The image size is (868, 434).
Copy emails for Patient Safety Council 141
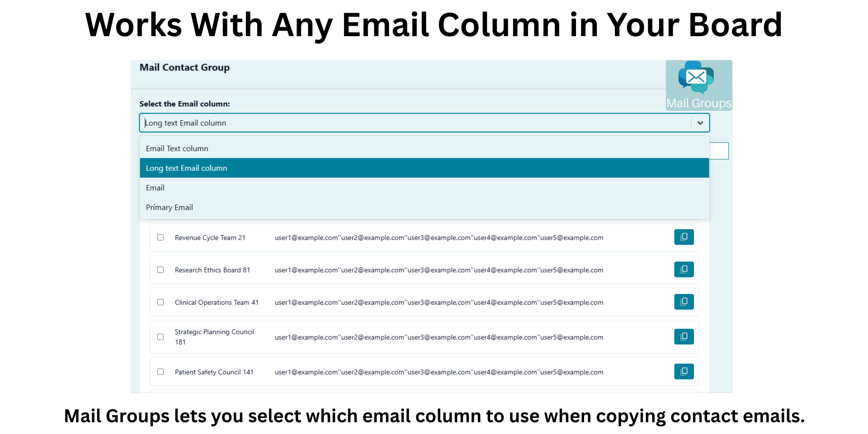(684, 372)
